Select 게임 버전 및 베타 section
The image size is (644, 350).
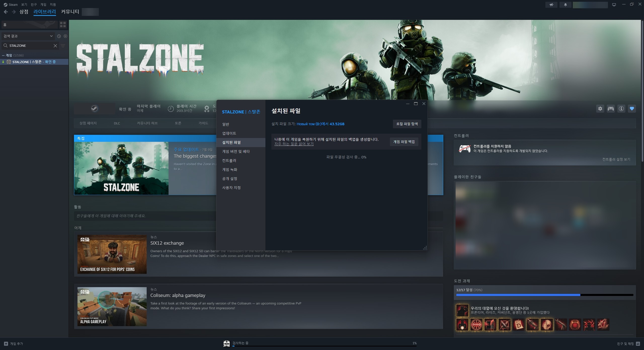pos(241,151)
